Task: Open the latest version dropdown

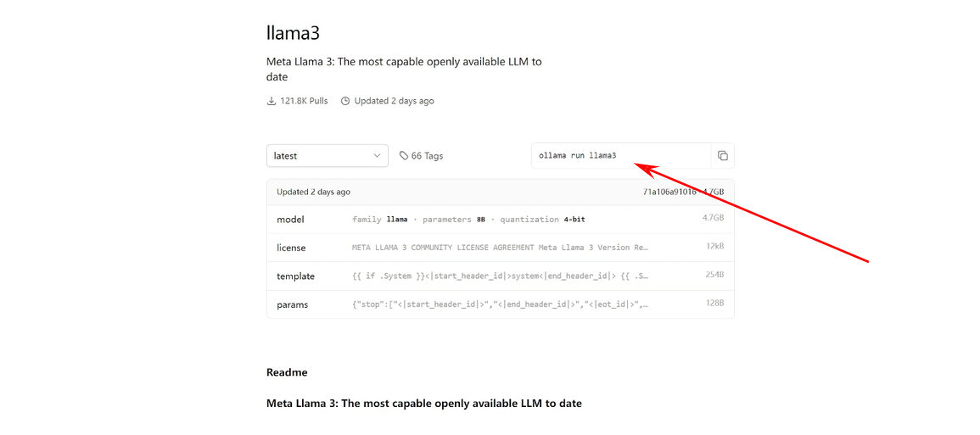Action: [327, 156]
